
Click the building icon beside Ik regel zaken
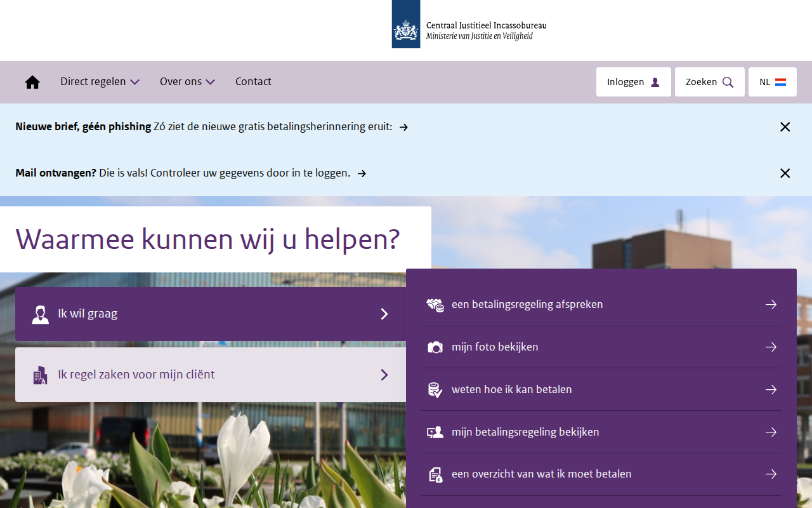(40, 375)
